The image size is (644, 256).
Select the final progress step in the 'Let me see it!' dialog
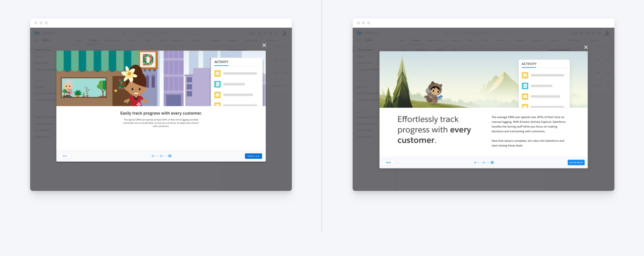(492, 163)
